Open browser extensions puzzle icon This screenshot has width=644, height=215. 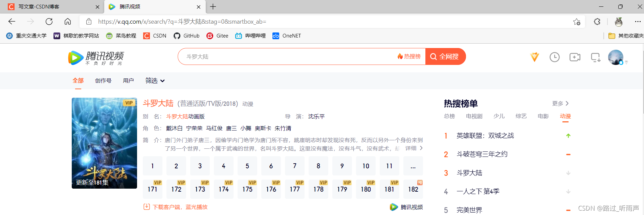click(597, 22)
